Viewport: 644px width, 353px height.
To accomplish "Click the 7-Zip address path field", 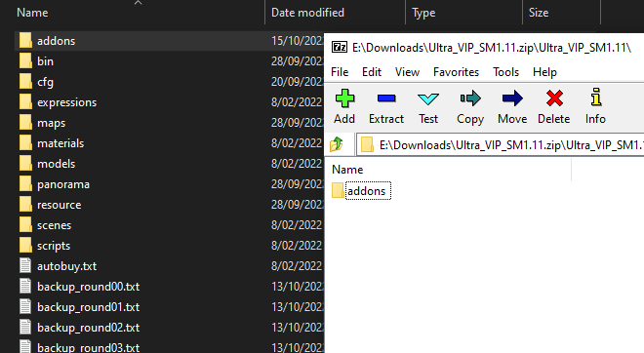I will pyautogui.click(x=501, y=145).
